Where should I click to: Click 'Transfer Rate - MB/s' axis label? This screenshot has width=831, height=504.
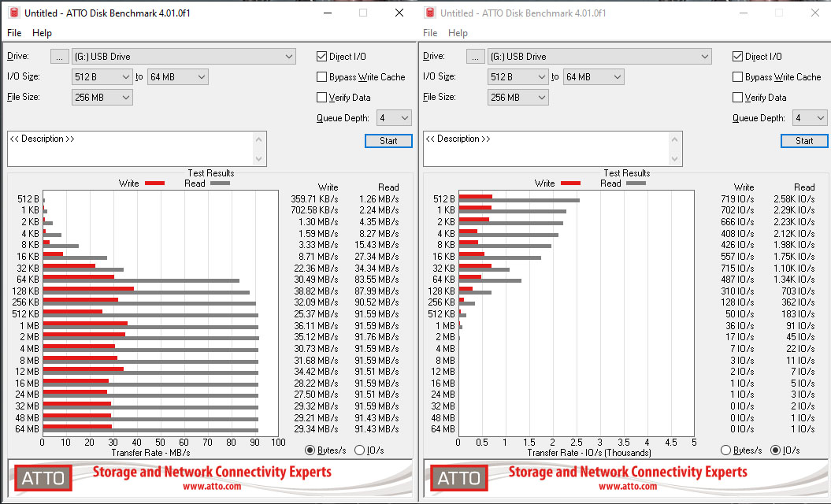point(150,453)
